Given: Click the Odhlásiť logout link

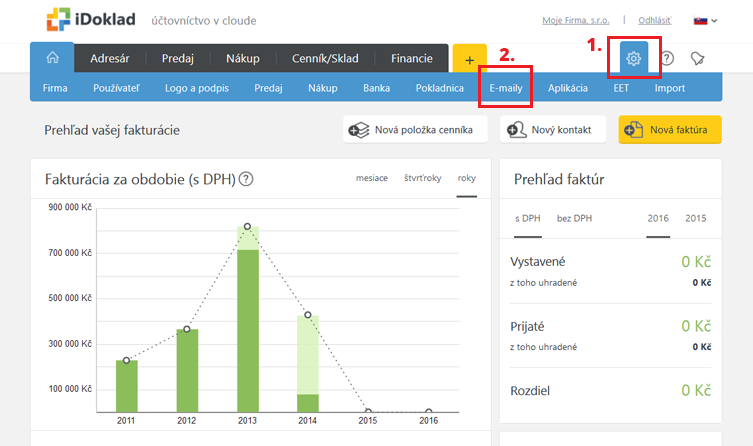Looking at the screenshot, I should coord(656,20).
